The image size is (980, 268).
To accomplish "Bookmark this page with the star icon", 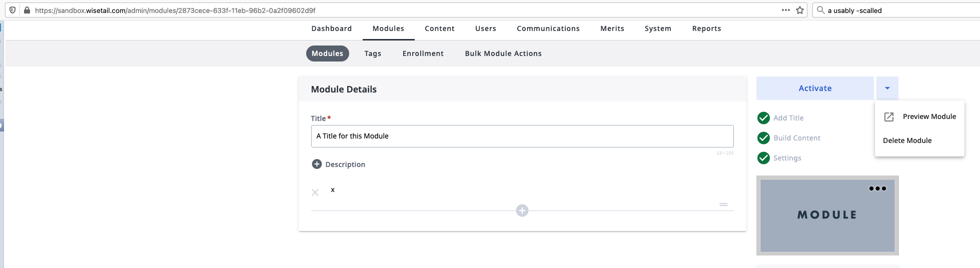I will pyautogui.click(x=800, y=10).
